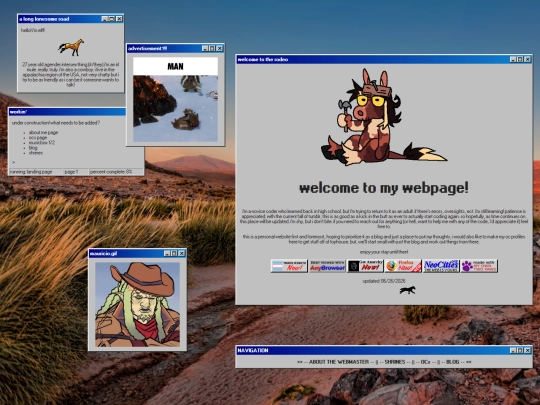
Task: Maximize the mauricio.gif window
Action: point(174,253)
